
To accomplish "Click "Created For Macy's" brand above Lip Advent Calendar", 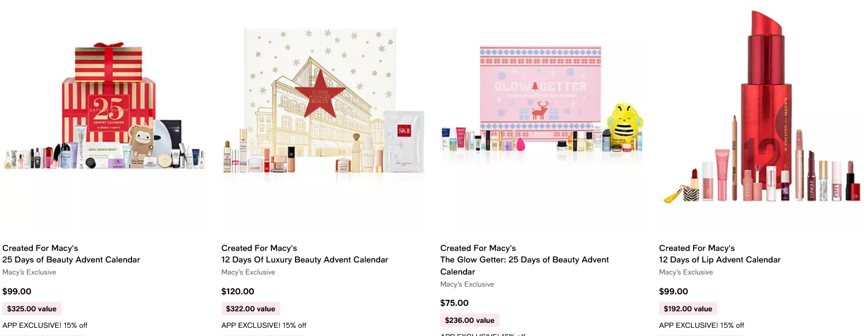I will 696,248.
